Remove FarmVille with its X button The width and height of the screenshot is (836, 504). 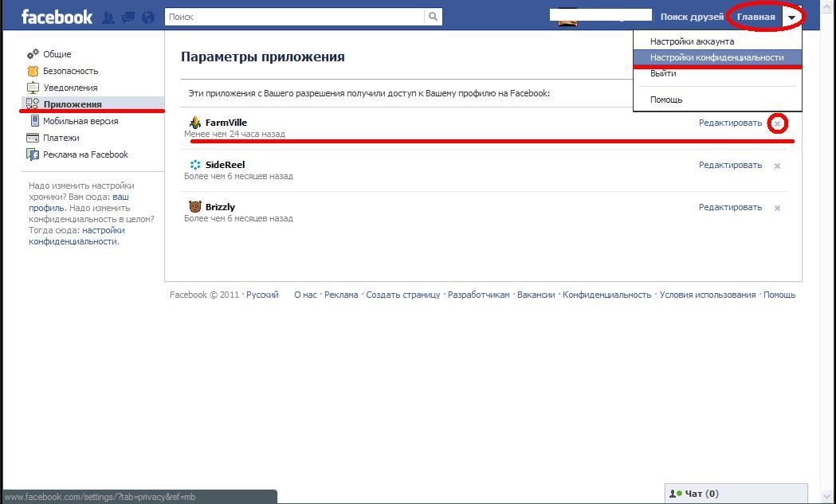(777, 123)
